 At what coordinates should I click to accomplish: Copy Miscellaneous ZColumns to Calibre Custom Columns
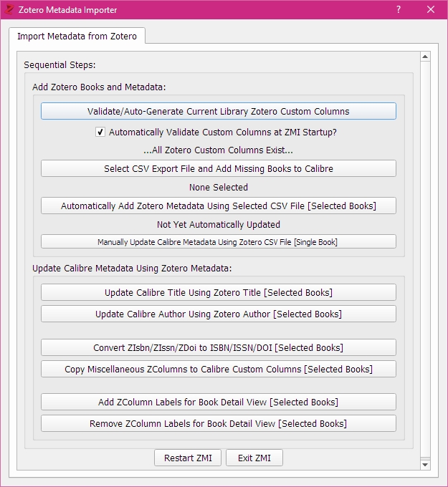click(218, 369)
